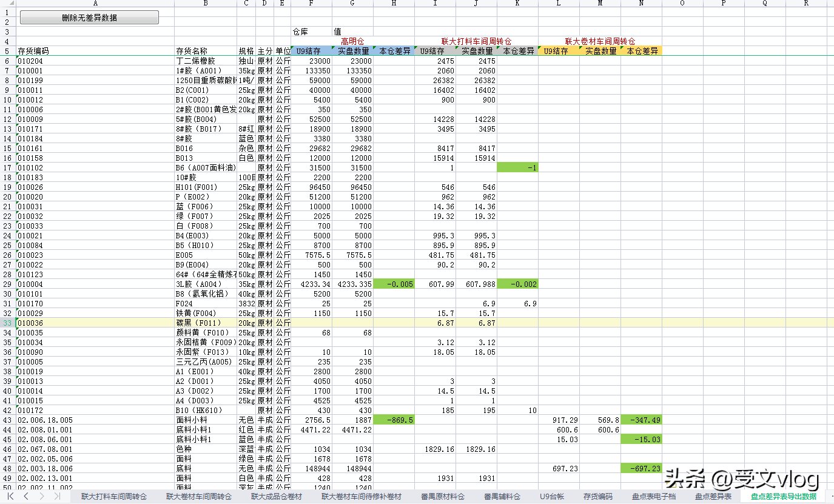Jump to last sheet navigation arrow
Screen dimensions: 834x504
[56, 496]
